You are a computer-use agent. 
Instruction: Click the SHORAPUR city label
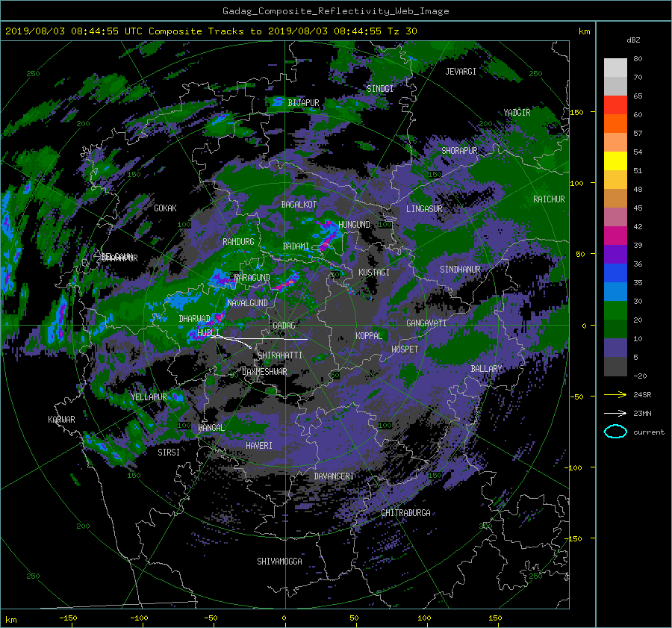459,150
